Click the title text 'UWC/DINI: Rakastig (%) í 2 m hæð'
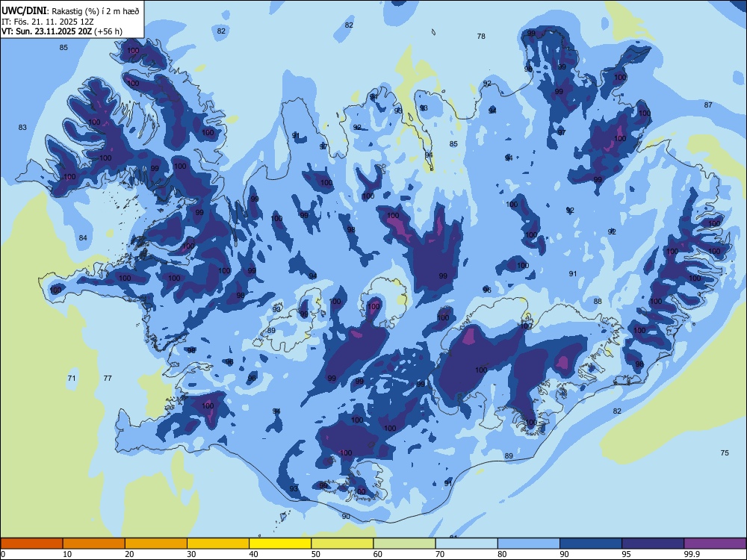Image resolution: width=747 pixels, height=560 pixels. coord(70,11)
